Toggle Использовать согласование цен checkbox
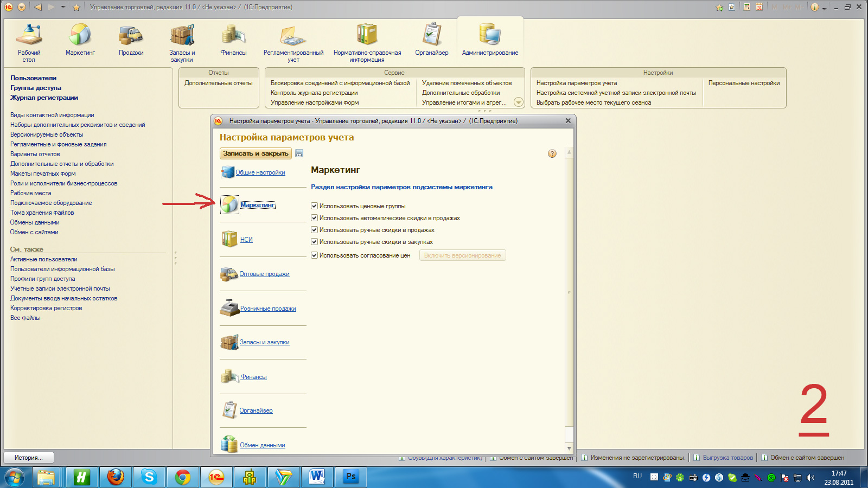The width and height of the screenshot is (868, 488). 314,255
